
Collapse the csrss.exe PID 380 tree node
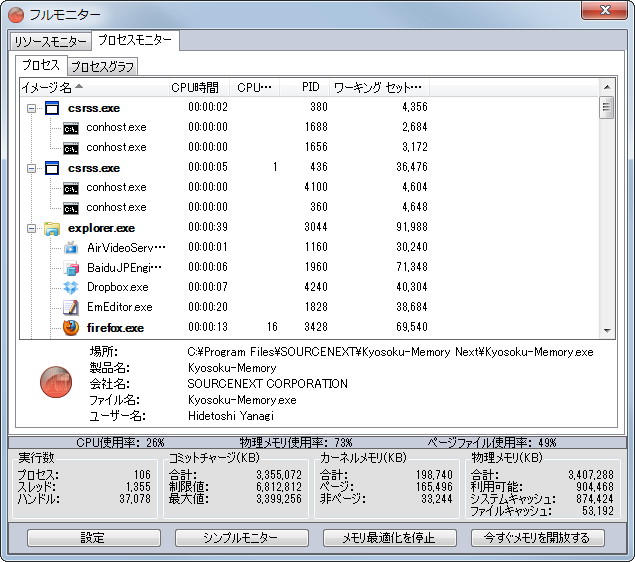tap(31, 108)
